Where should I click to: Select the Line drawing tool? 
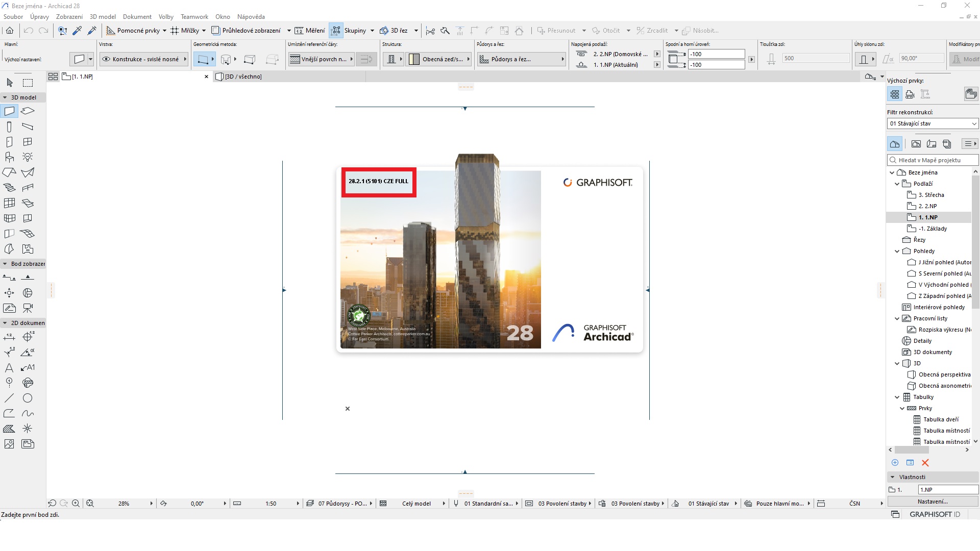10,398
